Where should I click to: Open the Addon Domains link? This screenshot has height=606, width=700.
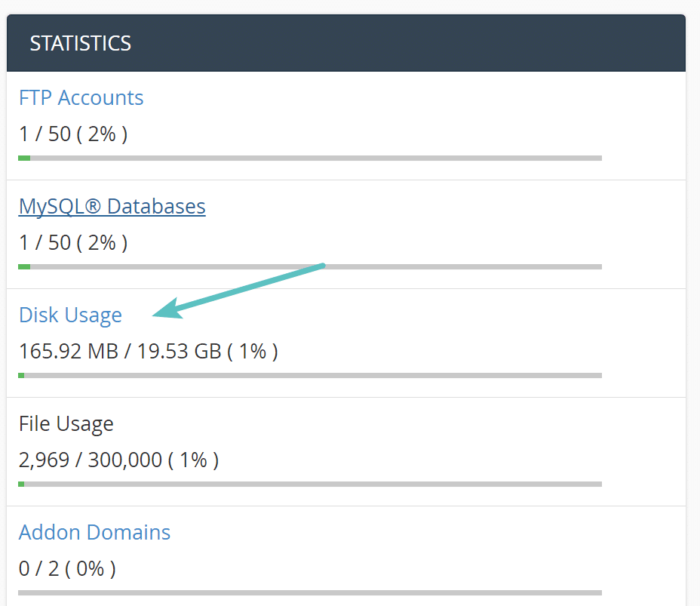pyautogui.click(x=94, y=532)
